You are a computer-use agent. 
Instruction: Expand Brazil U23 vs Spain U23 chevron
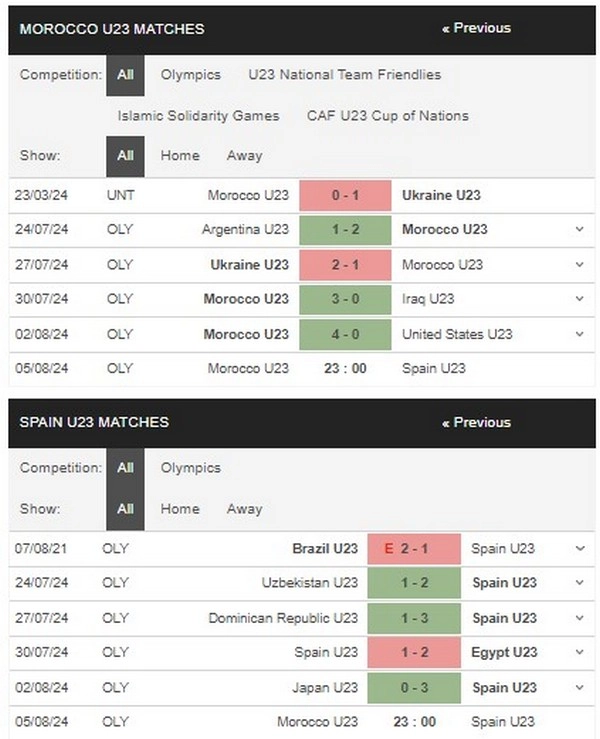pos(580,549)
